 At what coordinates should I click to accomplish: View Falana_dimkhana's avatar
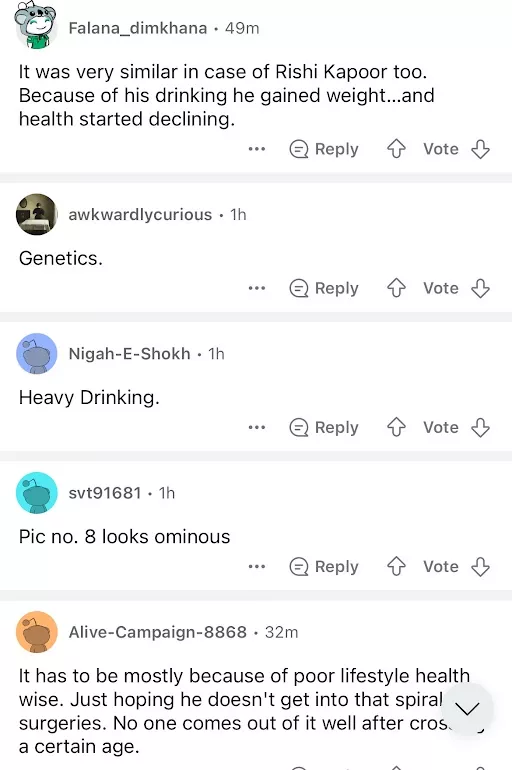tap(35, 26)
